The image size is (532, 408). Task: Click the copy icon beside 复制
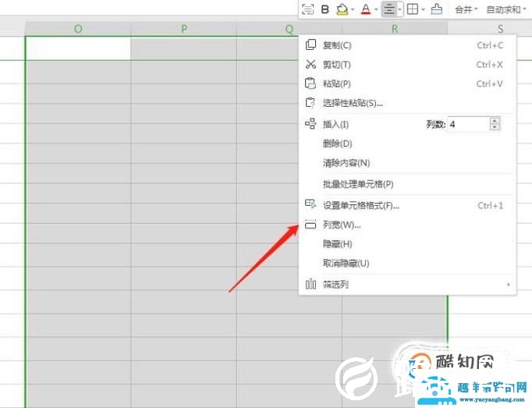click(310, 44)
